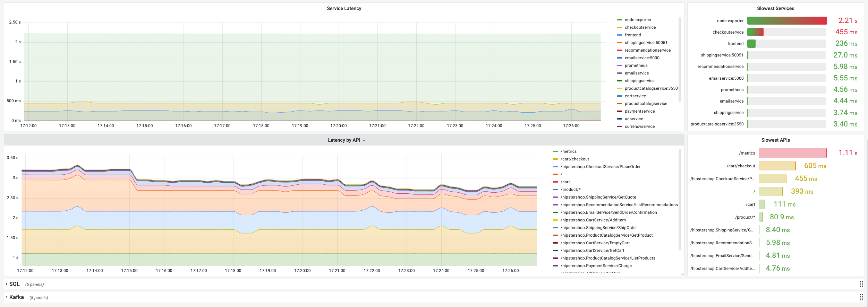Screen dimensions: 868x307
Task: Select the /metrics bar in Slowest APIs
Action: 793,153
